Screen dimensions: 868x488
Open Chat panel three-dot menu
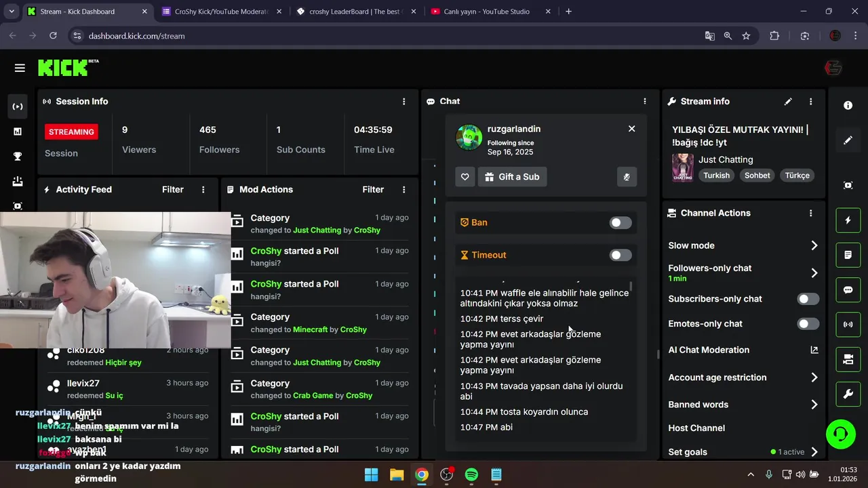[644, 102]
